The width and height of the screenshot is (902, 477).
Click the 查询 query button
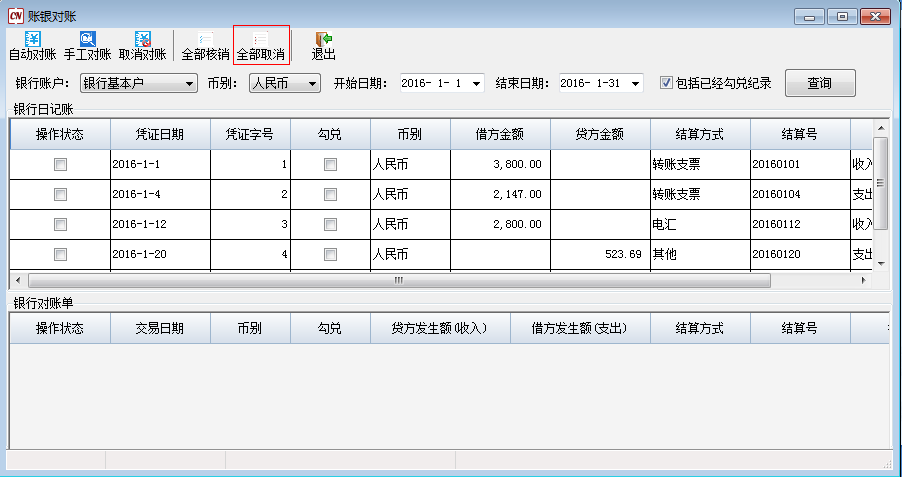[x=819, y=83]
